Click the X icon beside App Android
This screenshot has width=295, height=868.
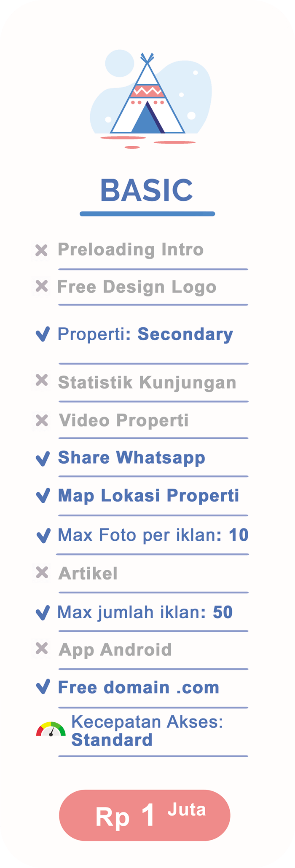tap(42, 649)
